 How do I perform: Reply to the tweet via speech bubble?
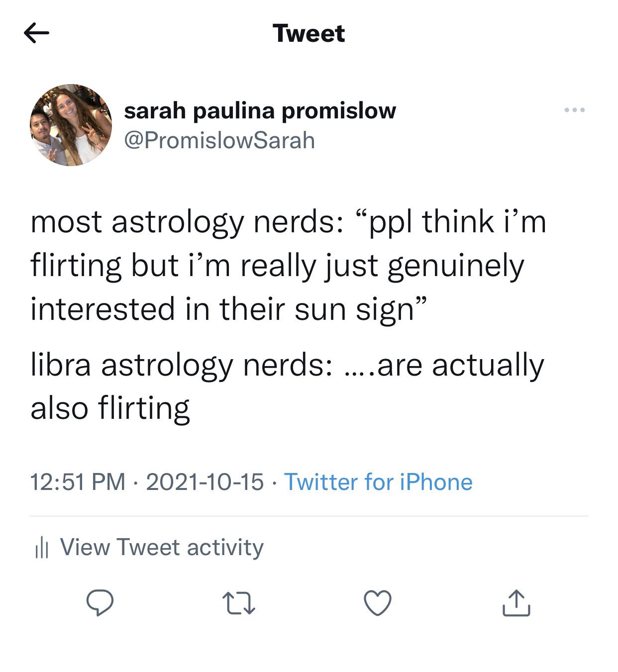[x=100, y=603]
